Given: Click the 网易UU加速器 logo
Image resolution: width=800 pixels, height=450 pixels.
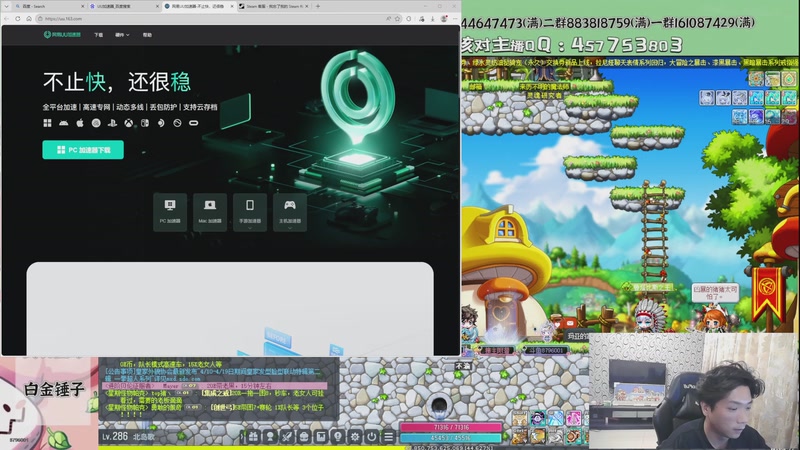Looking at the screenshot, I should coord(62,35).
